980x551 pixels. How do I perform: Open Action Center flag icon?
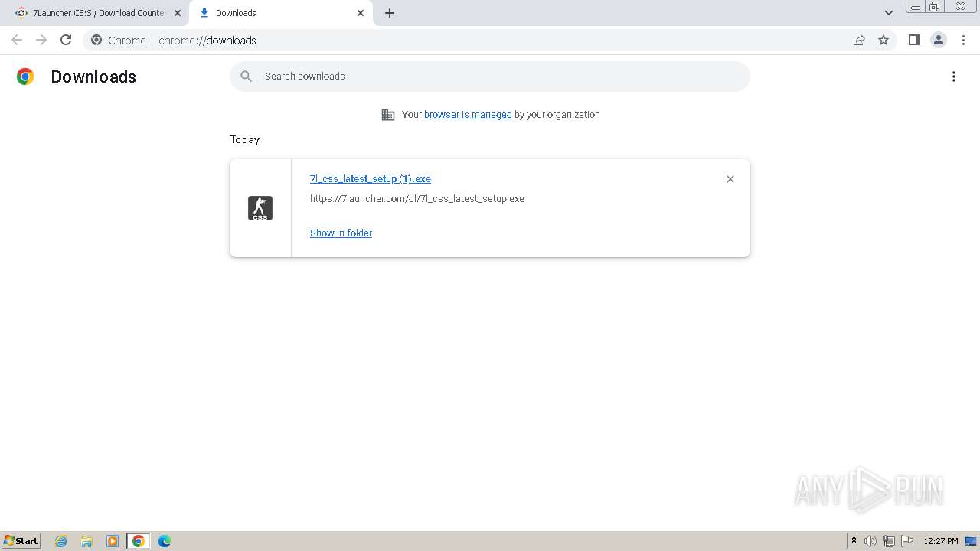pos(907,541)
